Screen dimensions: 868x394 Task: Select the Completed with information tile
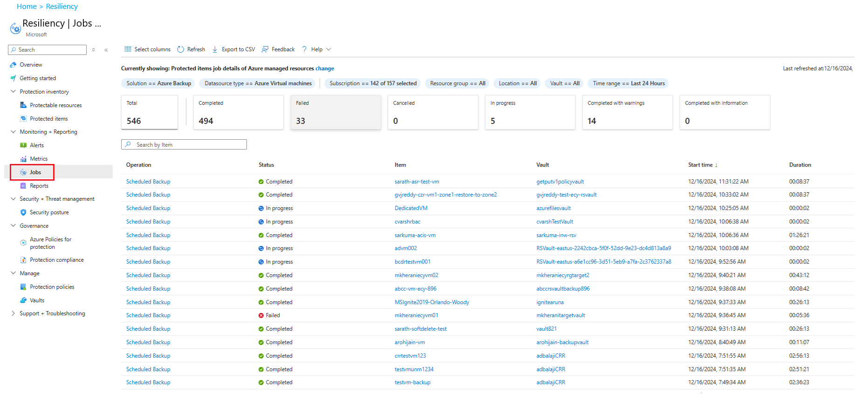pos(725,112)
